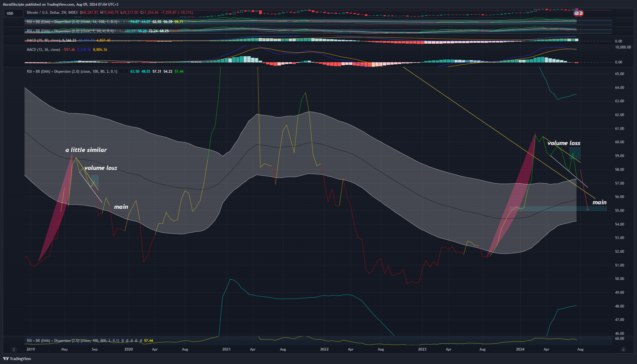Screen dimensions: 637x364
Task: Click the 10,000.00 MACD scale label
Action: point(623,47)
